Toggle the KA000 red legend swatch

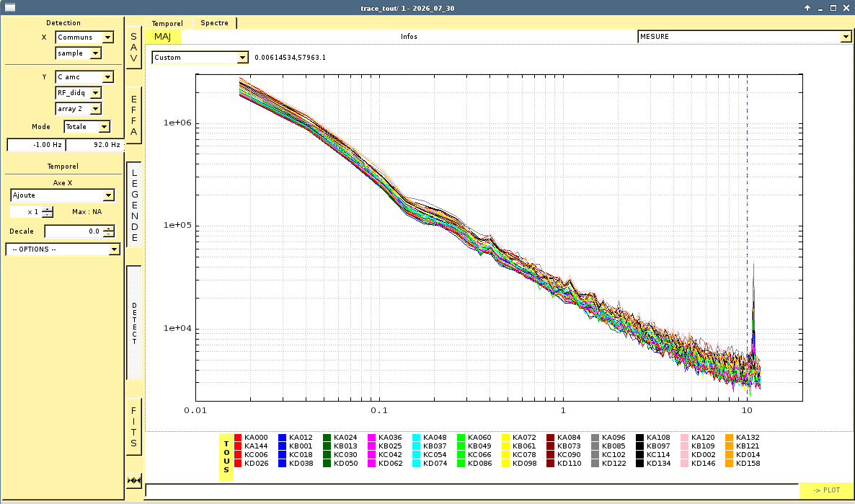[x=238, y=438]
